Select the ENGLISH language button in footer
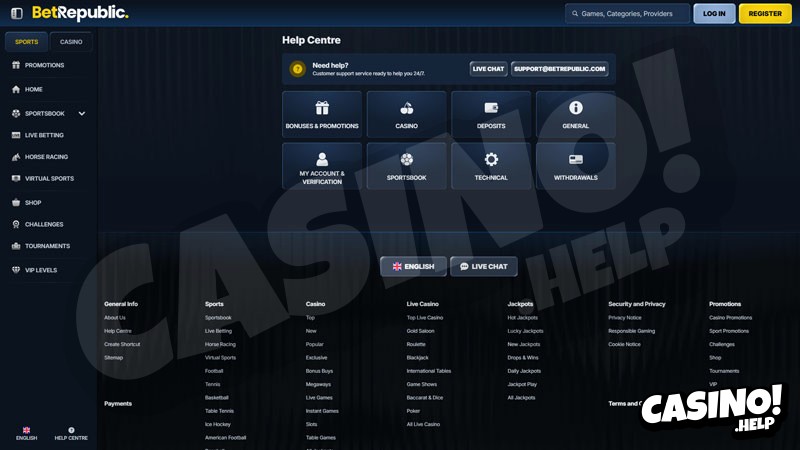This screenshot has height=450, width=800. [413, 266]
